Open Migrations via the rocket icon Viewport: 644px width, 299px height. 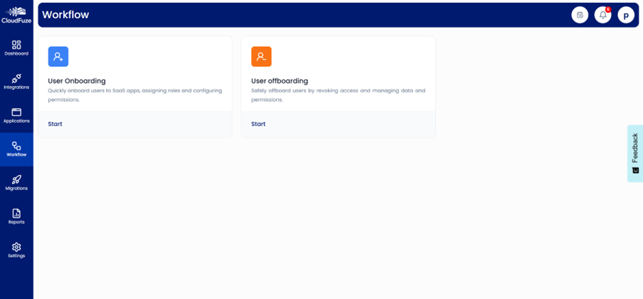coord(16,182)
